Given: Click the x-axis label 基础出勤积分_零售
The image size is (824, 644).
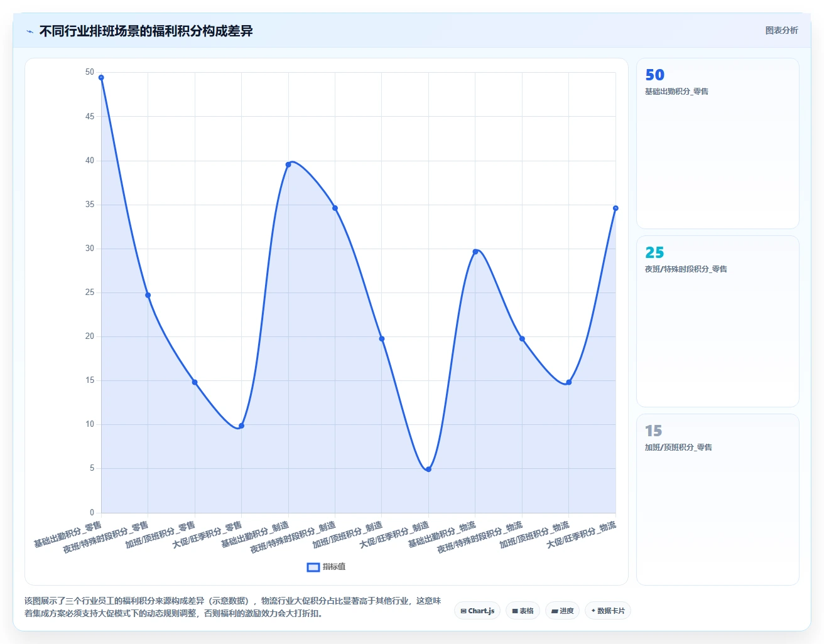Looking at the screenshot, I should 68,534.
